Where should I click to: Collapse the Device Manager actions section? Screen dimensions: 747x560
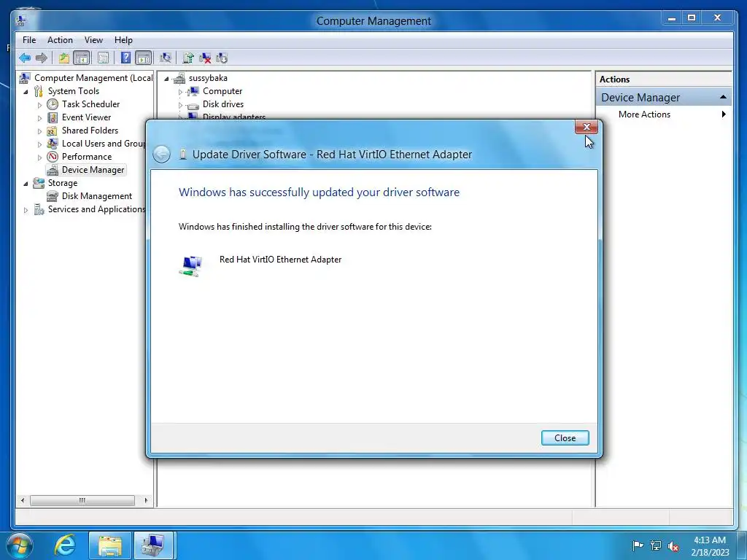coord(723,97)
